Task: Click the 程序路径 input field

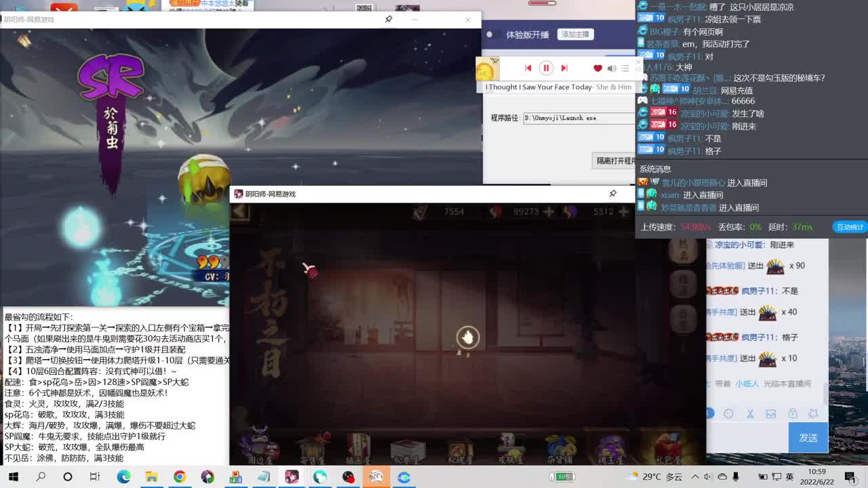Action: coord(579,118)
